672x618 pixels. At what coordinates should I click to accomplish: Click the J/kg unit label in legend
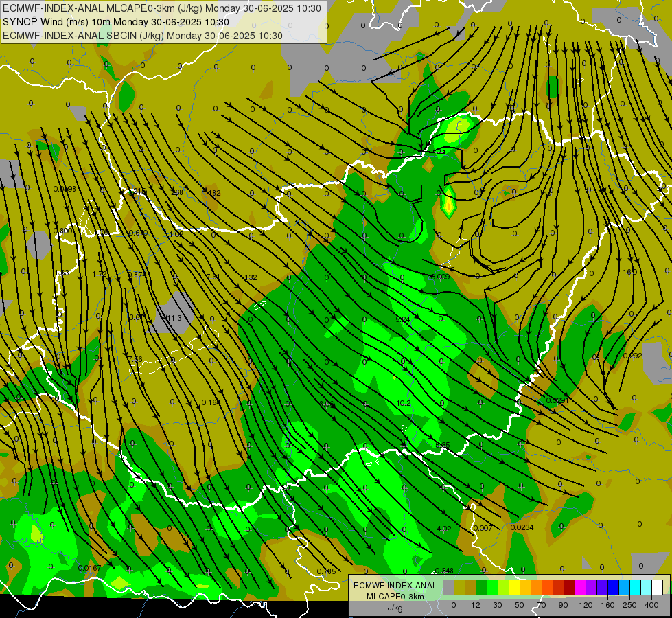point(395,608)
